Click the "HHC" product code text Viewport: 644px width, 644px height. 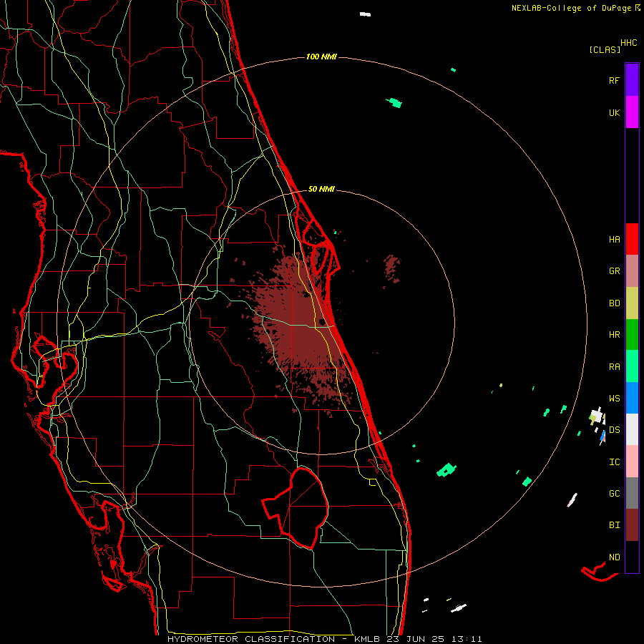[x=629, y=43]
